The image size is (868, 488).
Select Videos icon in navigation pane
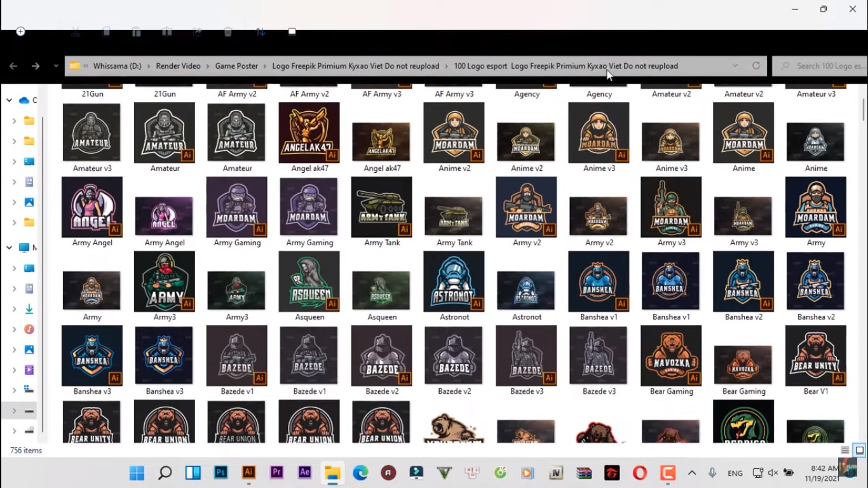tap(29, 370)
